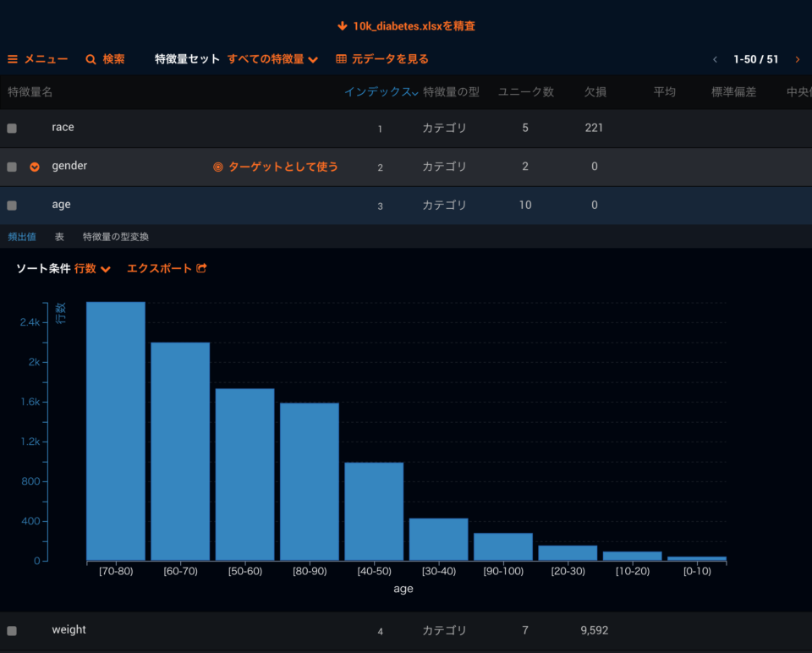Image resolution: width=812 pixels, height=653 pixels.
Task: Click the gender feature name
Action: point(69,166)
